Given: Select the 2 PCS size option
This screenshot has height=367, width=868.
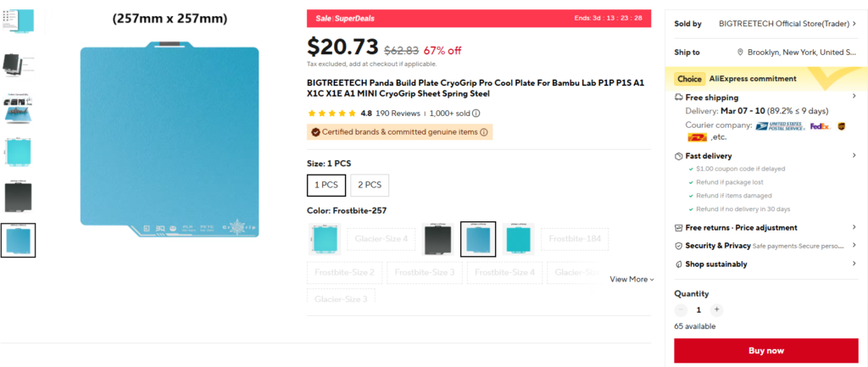Looking at the screenshot, I should click(370, 186).
